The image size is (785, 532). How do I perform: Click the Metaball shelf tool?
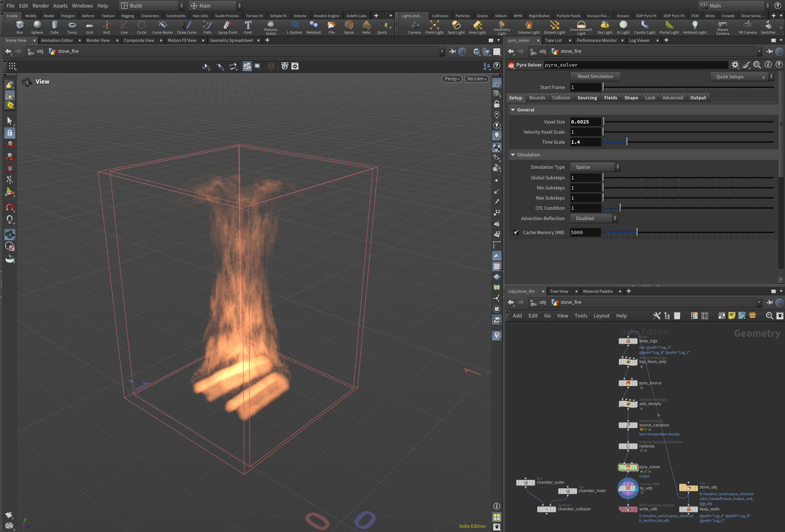(x=313, y=27)
